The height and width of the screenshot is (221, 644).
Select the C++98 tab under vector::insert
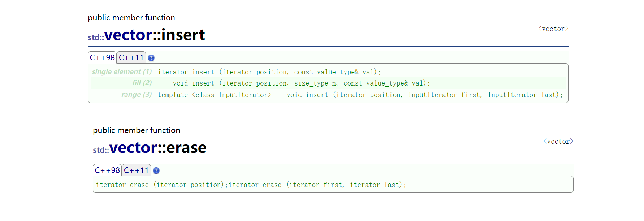pos(102,58)
